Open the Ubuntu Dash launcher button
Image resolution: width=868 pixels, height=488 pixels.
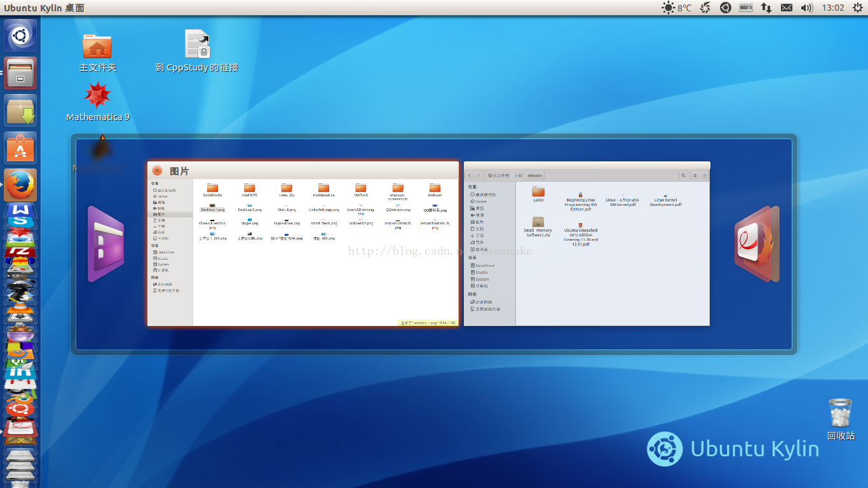20,35
